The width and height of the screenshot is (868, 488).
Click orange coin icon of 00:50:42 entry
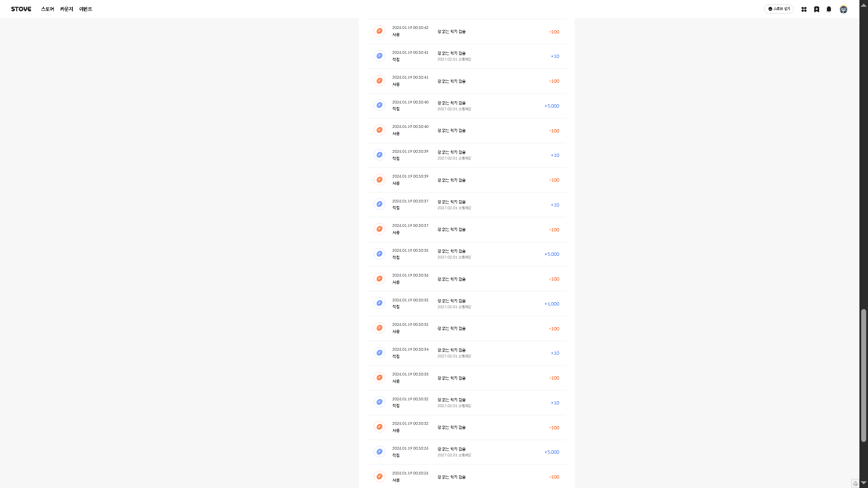(379, 31)
